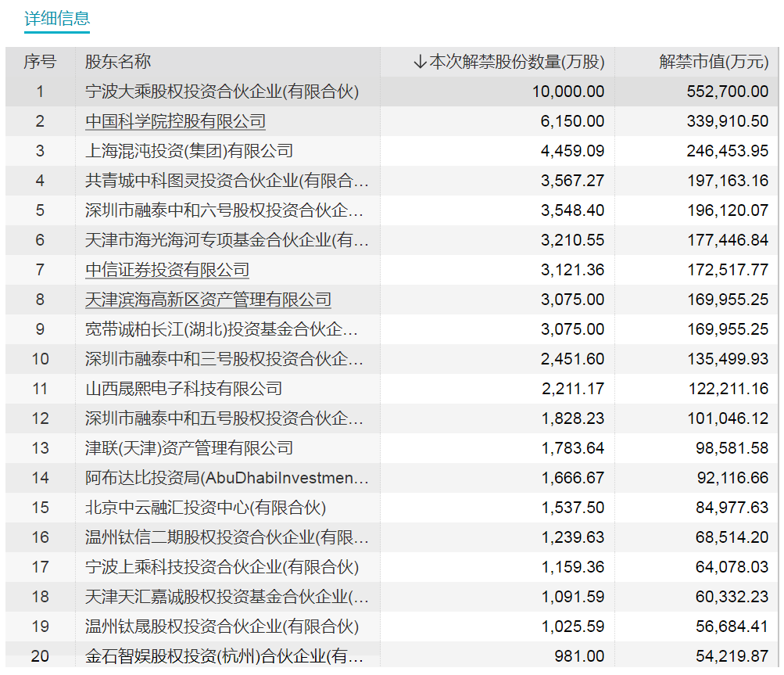Click share quantity 10,000.00
The width and height of the screenshot is (784, 675).
pyautogui.click(x=568, y=92)
